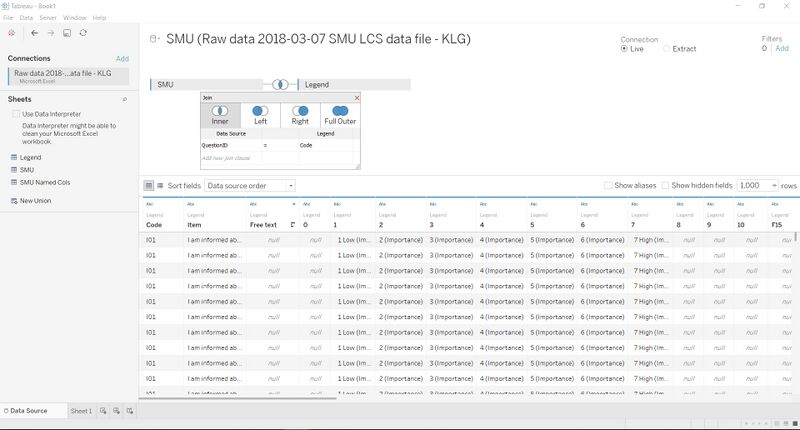Close the Join dialog
The image size is (800, 430).
point(357,98)
